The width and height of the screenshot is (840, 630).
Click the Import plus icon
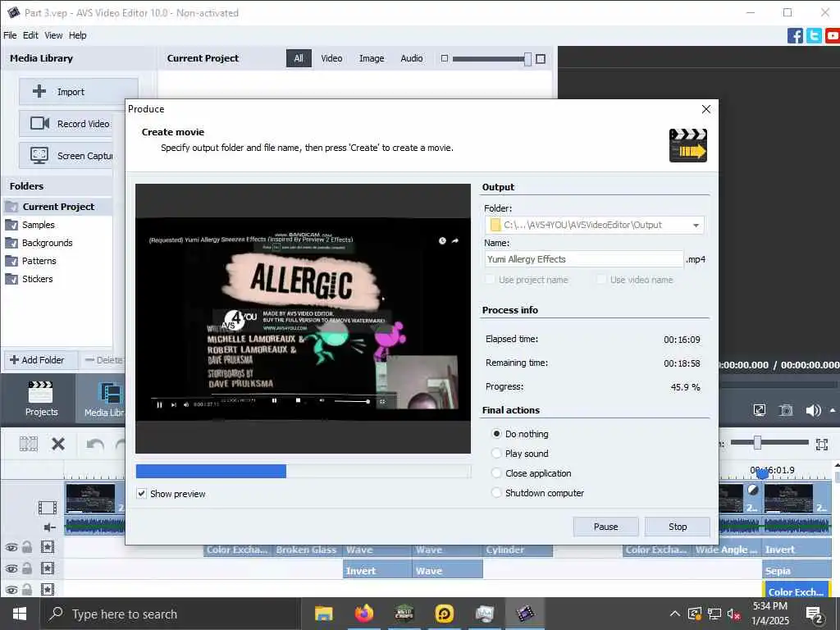(x=39, y=91)
